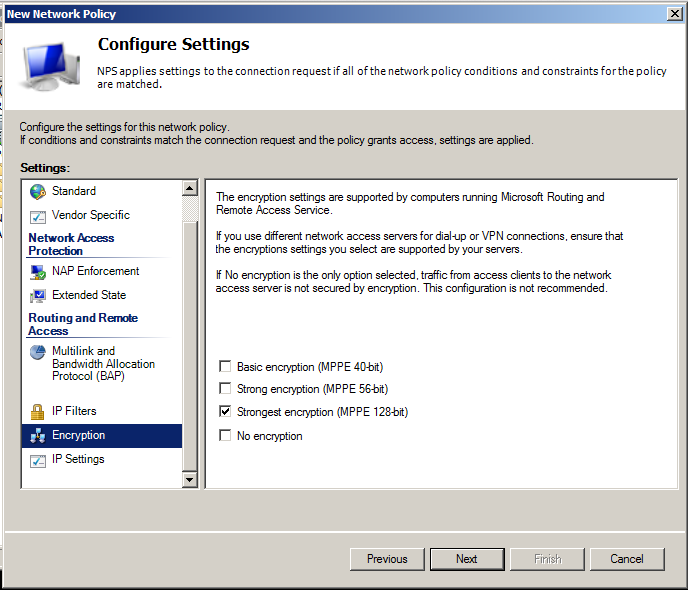Close the New Network Policy dialog
The image size is (688, 590).
click(675, 13)
